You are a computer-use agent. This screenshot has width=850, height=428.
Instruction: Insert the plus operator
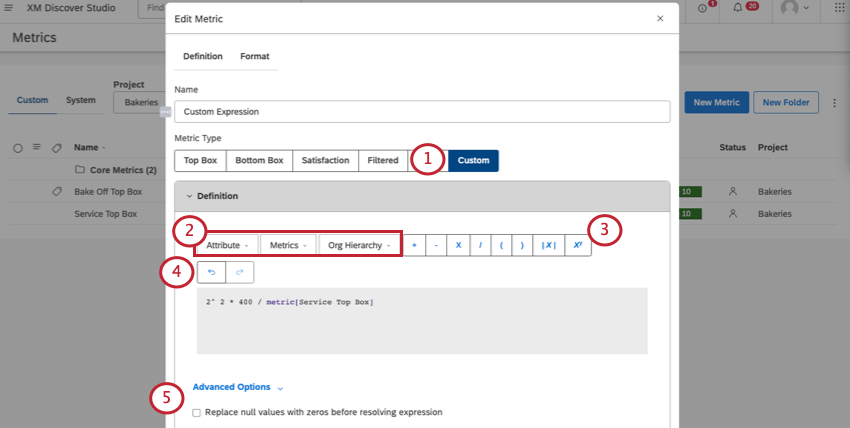pos(414,245)
